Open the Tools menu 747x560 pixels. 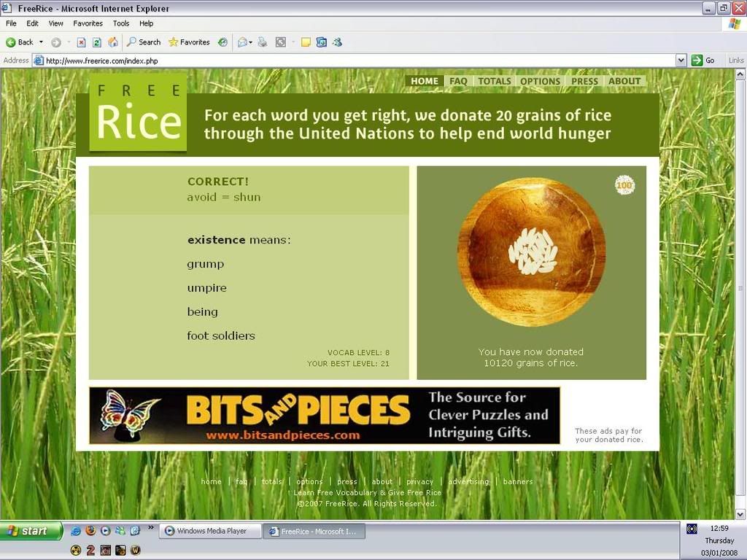point(121,23)
